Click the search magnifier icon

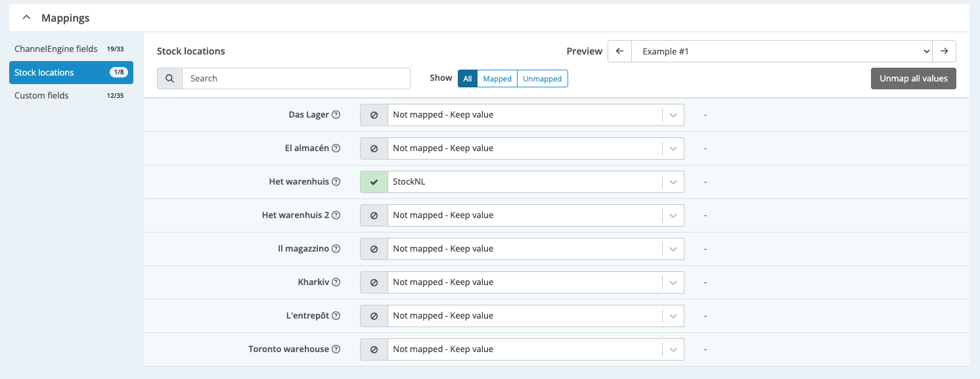tap(169, 78)
